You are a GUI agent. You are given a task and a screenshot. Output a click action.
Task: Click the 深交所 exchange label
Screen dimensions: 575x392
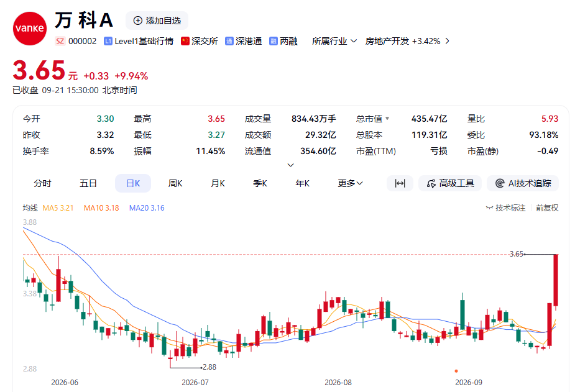[x=205, y=41]
